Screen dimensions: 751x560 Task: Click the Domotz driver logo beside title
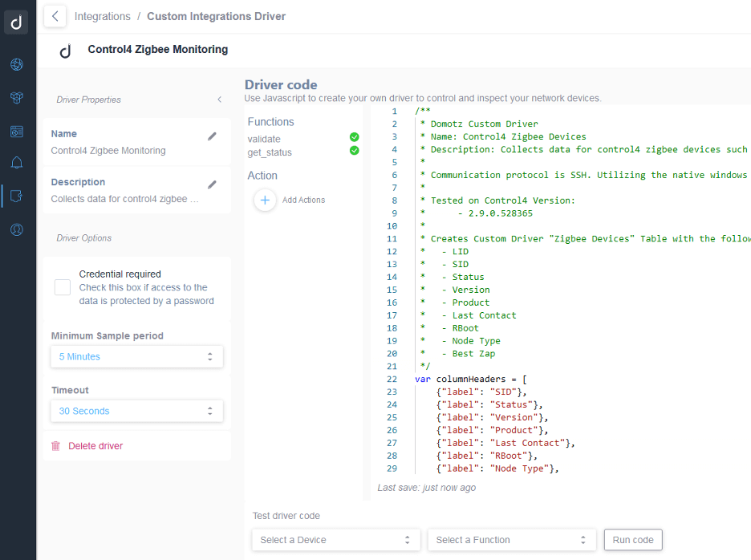(x=66, y=51)
